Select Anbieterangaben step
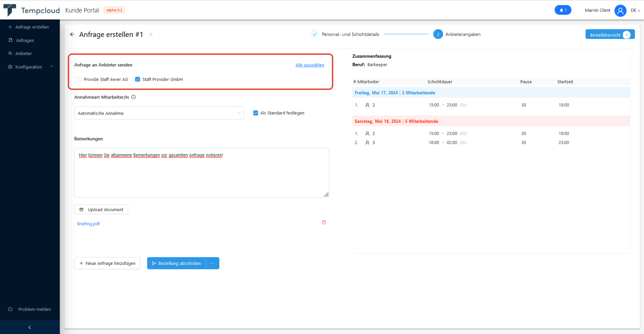 [x=457, y=34]
